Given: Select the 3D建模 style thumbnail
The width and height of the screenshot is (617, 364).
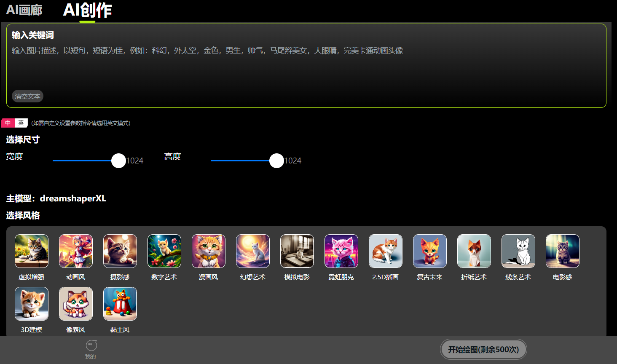Looking at the screenshot, I should pos(32,304).
